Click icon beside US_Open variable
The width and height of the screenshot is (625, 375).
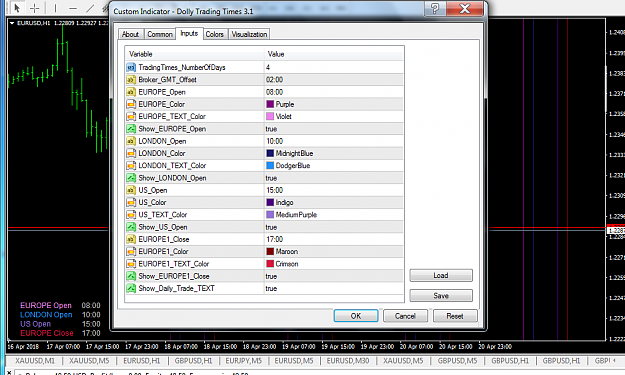(131, 190)
